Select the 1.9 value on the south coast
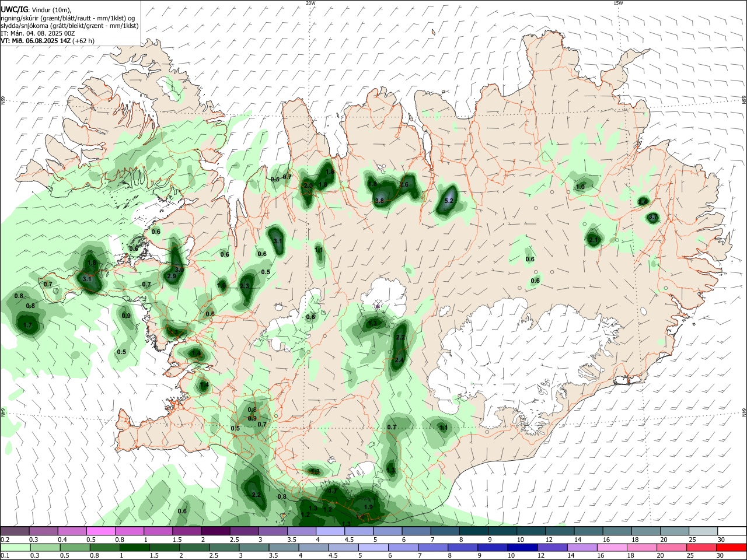Viewport: 747px width, 560px height. (368, 508)
